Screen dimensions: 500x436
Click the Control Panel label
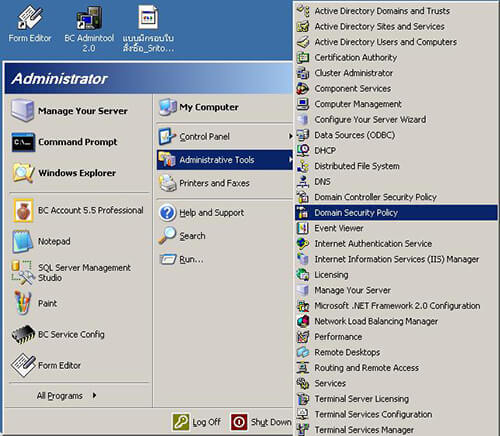(204, 137)
